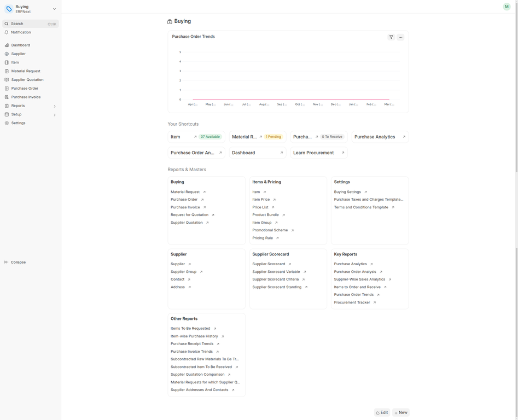Open the Procurement Tracker report link
The height and width of the screenshot is (420, 518).
(x=352, y=302)
